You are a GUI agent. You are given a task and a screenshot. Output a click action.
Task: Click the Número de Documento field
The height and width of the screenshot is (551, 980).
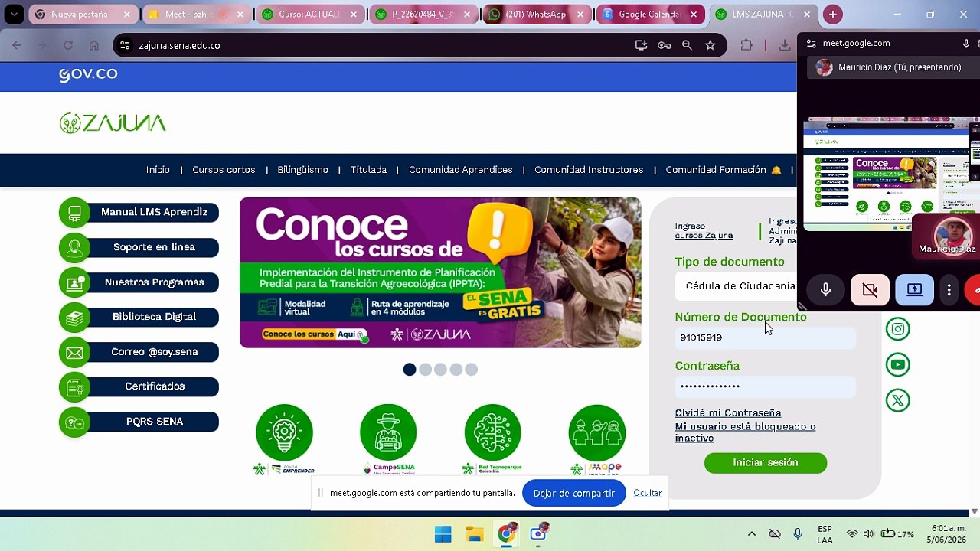pyautogui.click(x=765, y=337)
